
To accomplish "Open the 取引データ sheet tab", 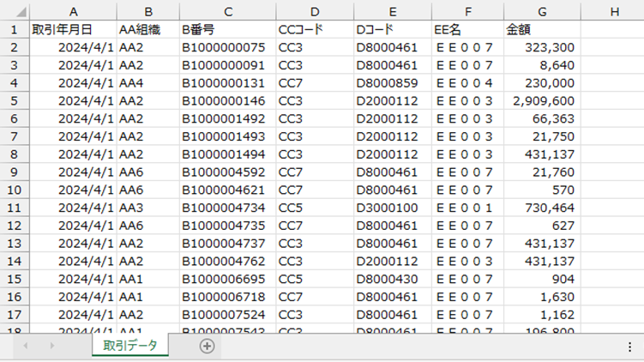I will [x=130, y=346].
